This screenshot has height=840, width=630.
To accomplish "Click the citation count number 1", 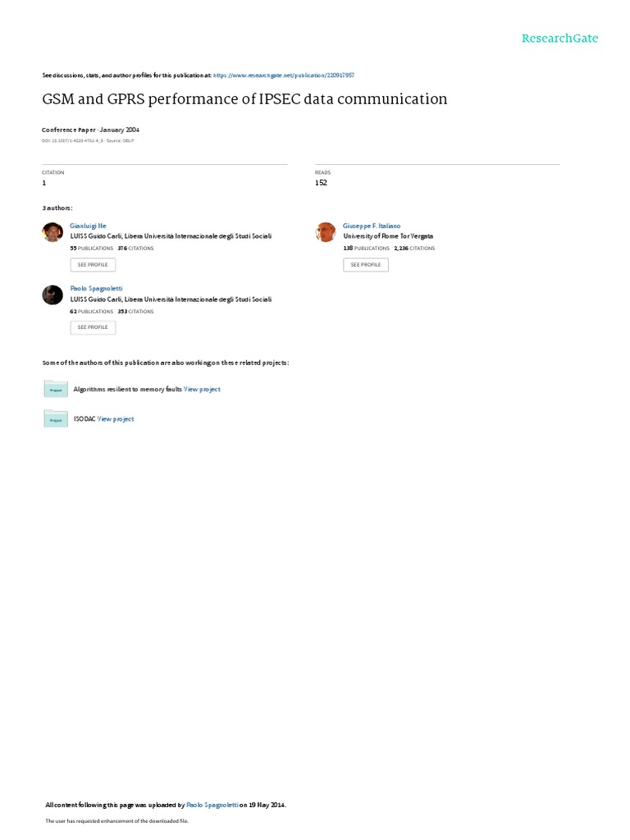I will coord(44,183).
